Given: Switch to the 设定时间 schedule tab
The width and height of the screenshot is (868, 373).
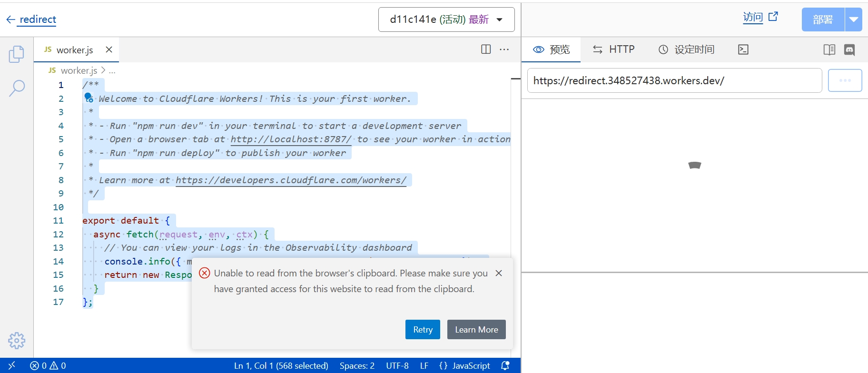Looking at the screenshot, I should pos(686,49).
